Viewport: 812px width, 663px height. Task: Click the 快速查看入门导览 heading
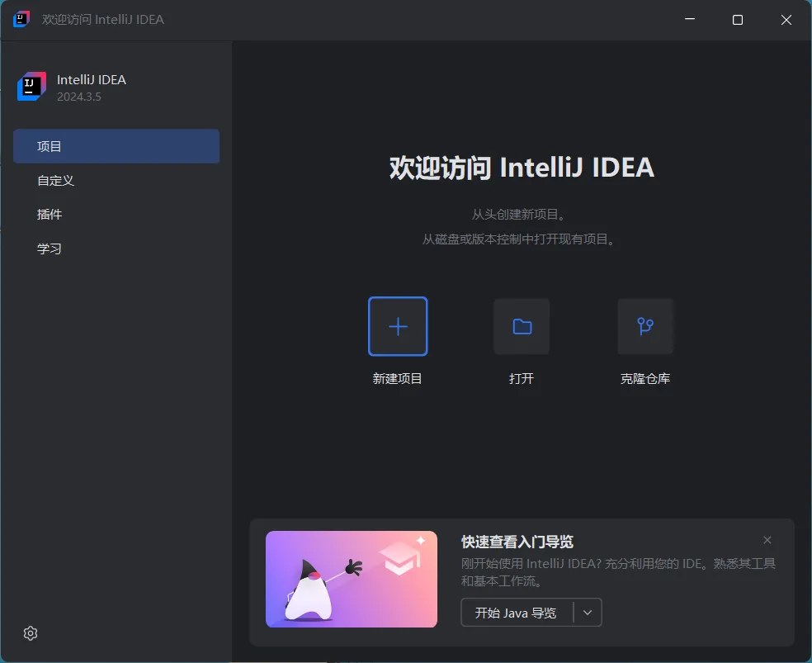point(517,542)
